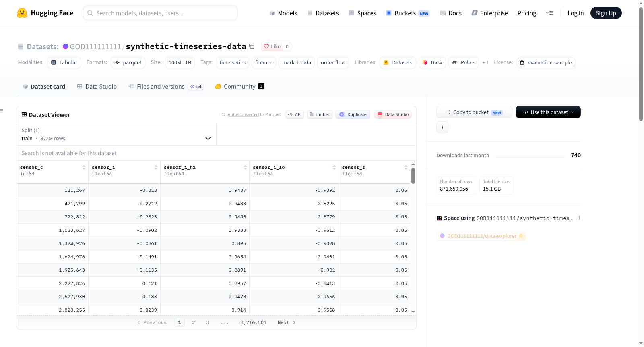Viewport: 644px width, 347px height.
Task: Open Data Studio from viewer toolbar
Action: pos(393,114)
